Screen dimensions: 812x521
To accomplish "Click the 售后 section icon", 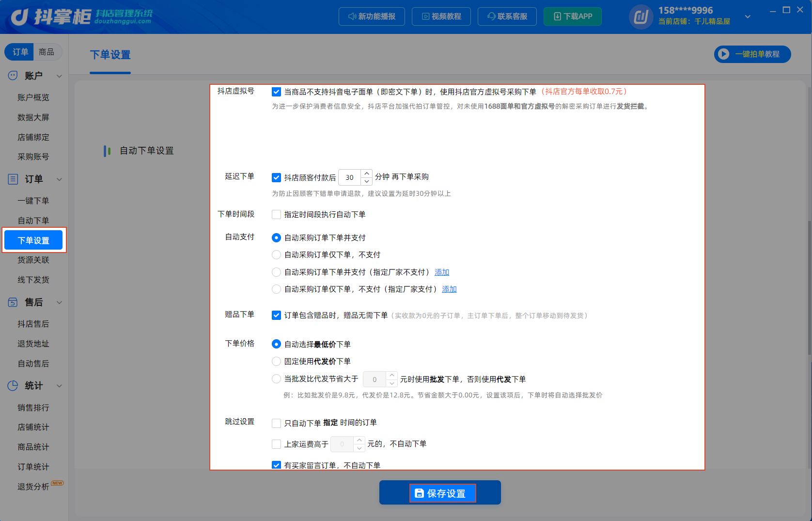I will pos(13,302).
